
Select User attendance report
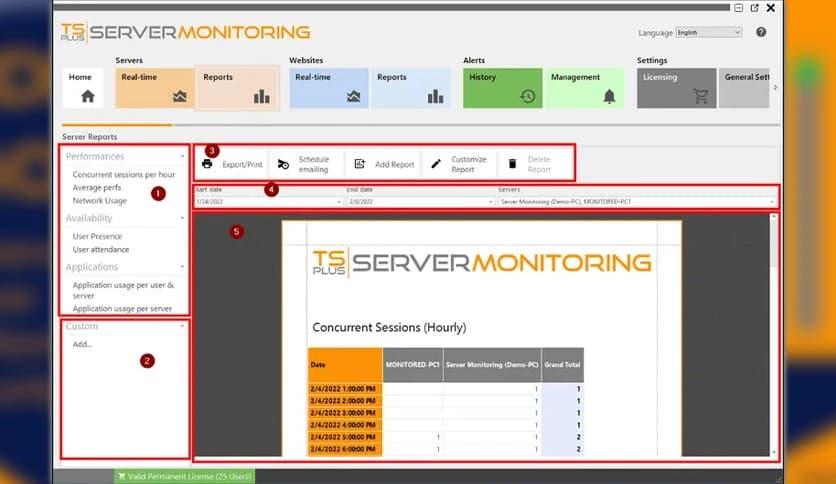(x=101, y=249)
